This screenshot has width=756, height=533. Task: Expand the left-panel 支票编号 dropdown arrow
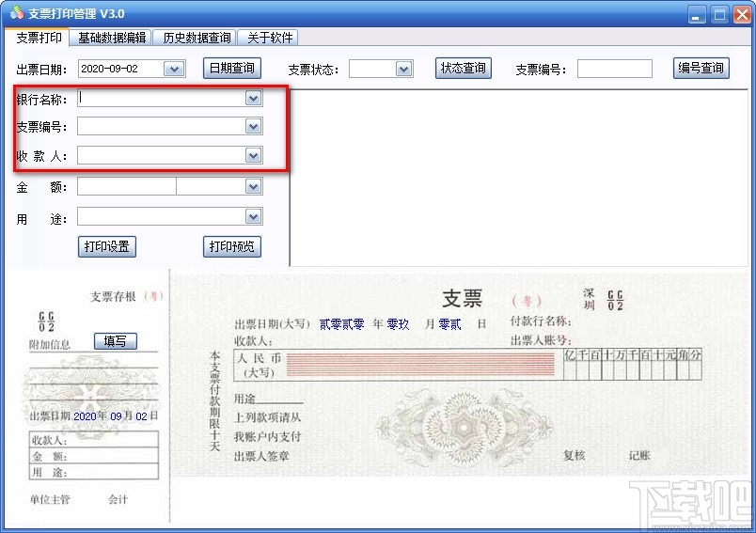point(253,127)
